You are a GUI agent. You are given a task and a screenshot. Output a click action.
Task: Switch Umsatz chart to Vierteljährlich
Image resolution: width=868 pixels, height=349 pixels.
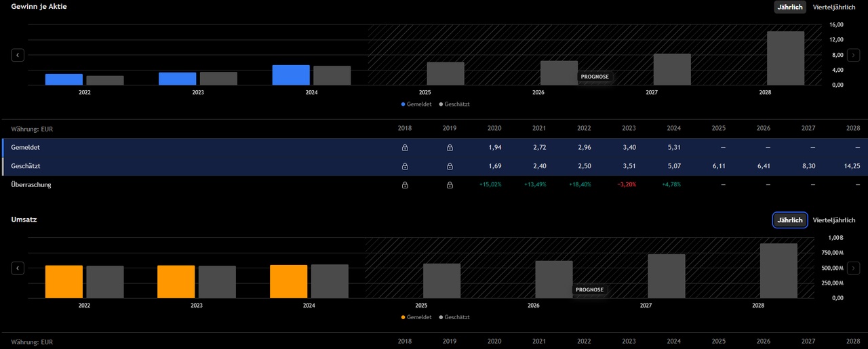coord(834,220)
